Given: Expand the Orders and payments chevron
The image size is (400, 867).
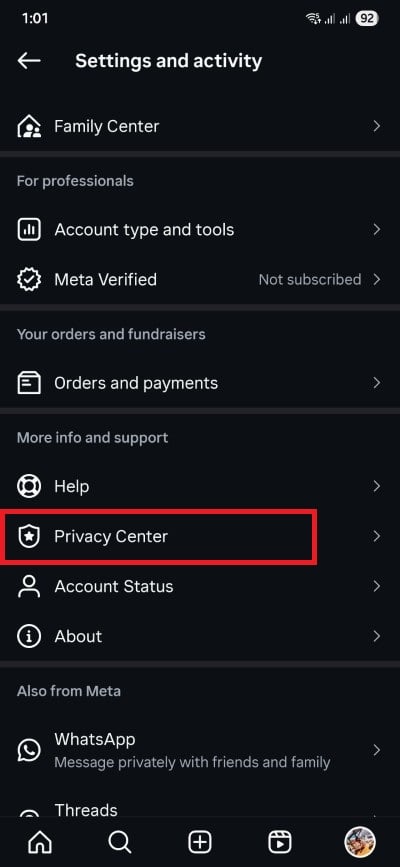Looking at the screenshot, I should tap(377, 383).
